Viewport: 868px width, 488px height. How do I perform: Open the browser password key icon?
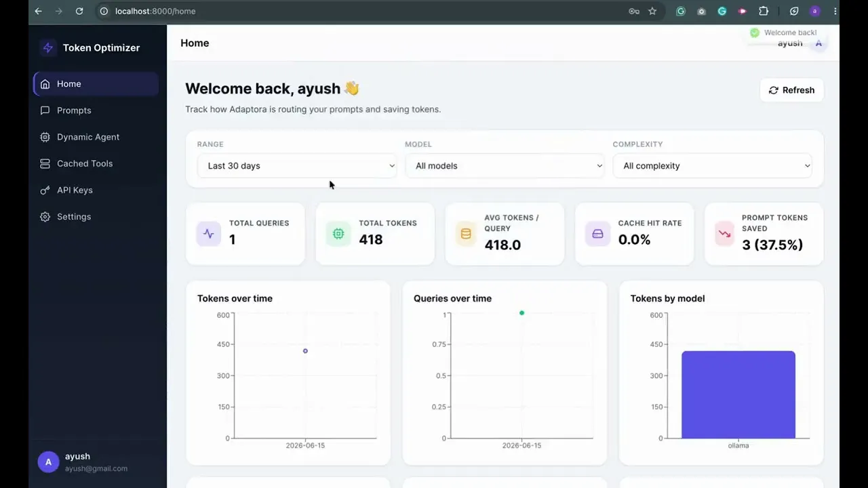coord(634,11)
